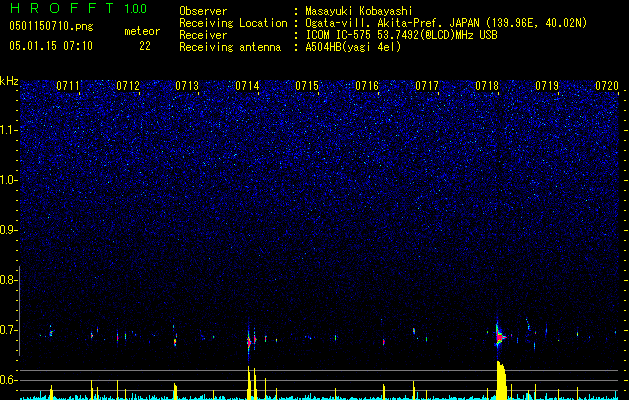Click the name Masayuki Kobayashi
Screen dimensions: 629x400
pyautogui.click(x=359, y=11)
